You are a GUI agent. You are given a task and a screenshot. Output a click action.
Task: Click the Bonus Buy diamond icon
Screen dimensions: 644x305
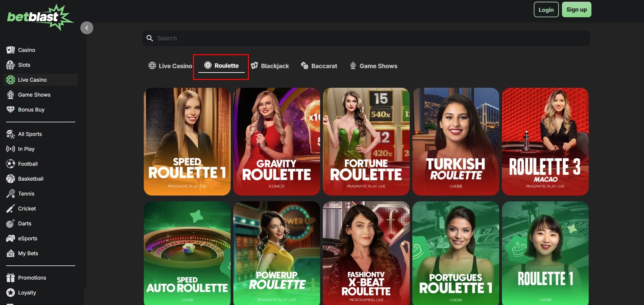coord(11,109)
